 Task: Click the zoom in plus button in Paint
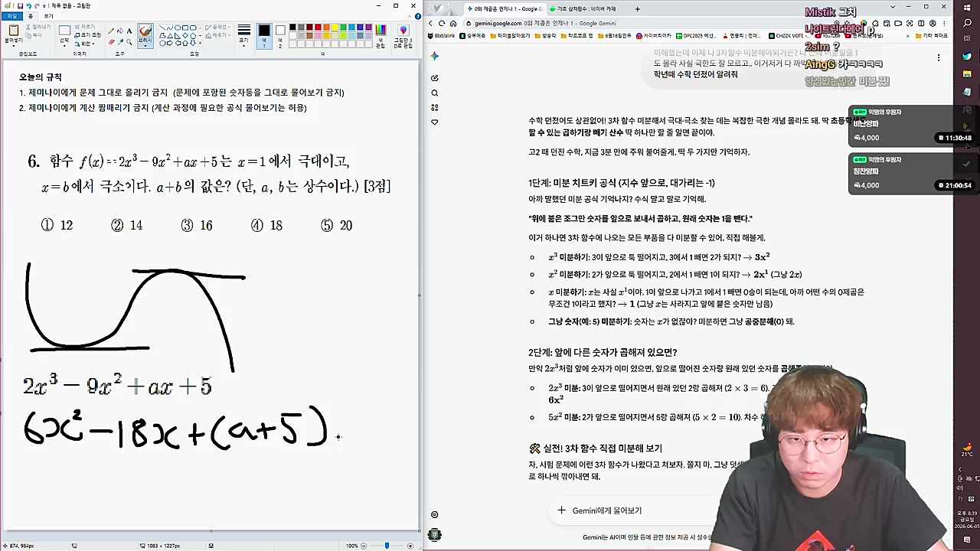410,546
